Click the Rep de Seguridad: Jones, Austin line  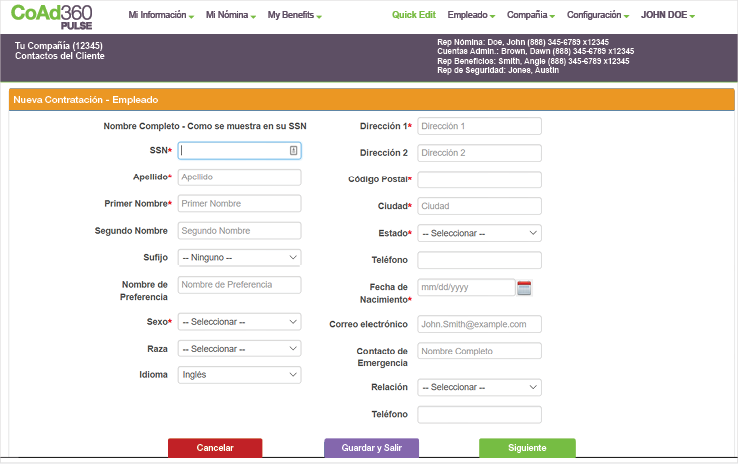click(498, 70)
